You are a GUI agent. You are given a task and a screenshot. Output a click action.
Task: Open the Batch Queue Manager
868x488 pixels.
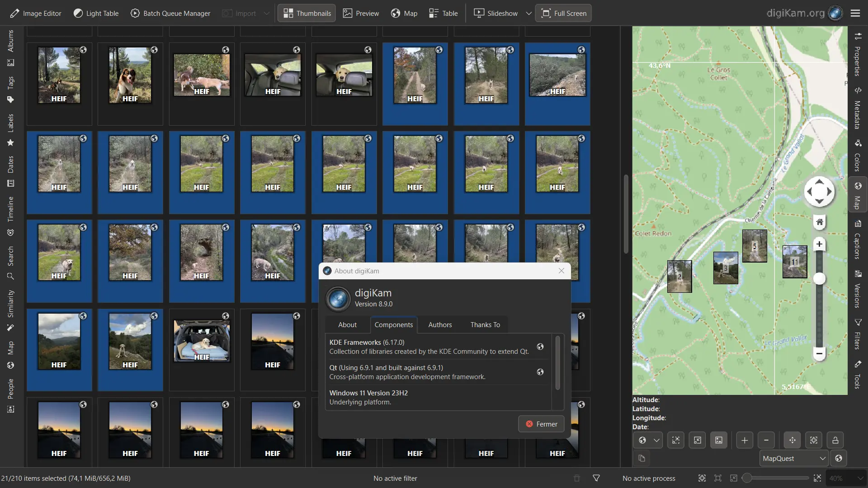[x=170, y=13]
